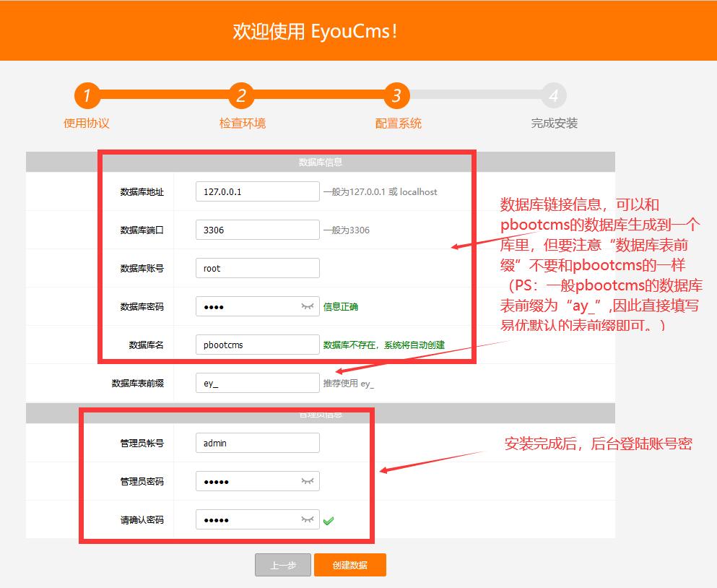Image resolution: width=717 pixels, height=588 pixels.
Task: Click the hint 一般为127.0.0.1 或 localhost
Action: click(380, 191)
